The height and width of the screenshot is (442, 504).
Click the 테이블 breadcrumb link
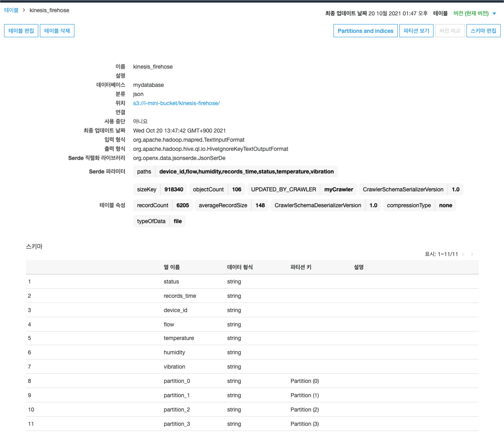pos(11,10)
